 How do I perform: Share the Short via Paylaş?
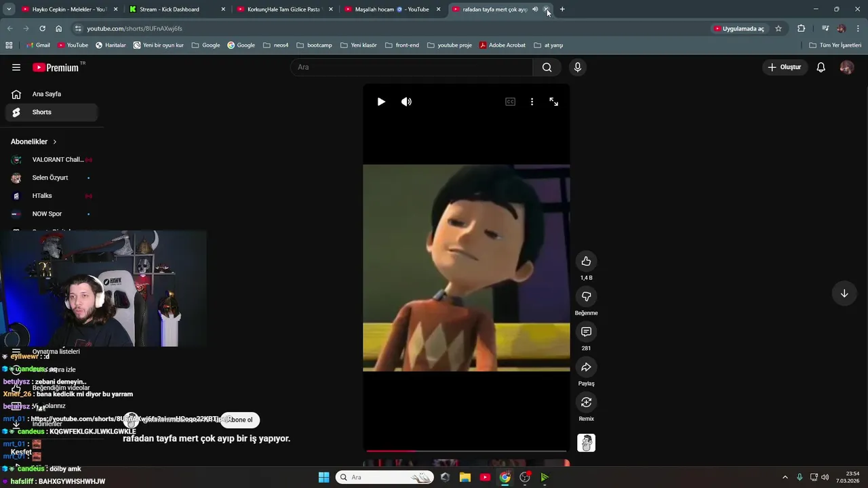point(586,367)
